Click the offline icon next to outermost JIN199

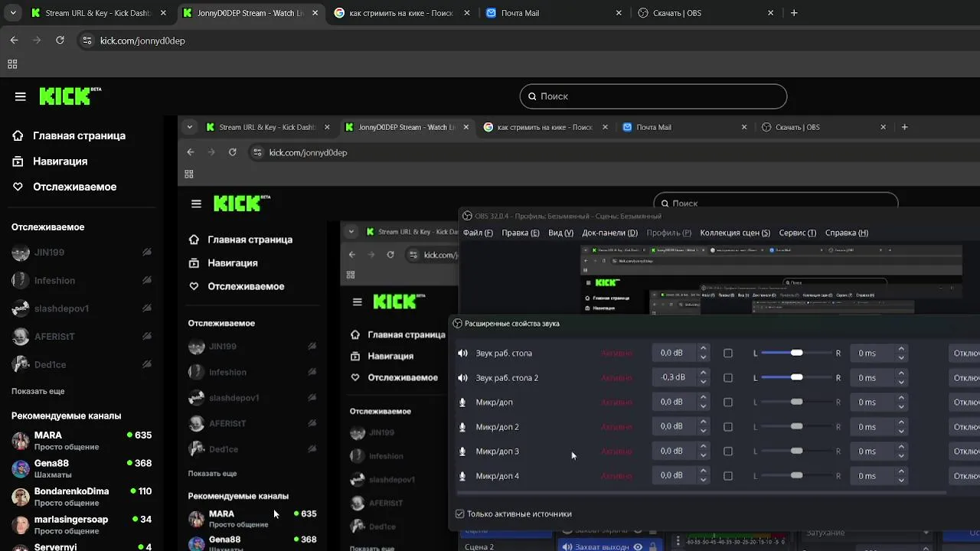pos(146,253)
